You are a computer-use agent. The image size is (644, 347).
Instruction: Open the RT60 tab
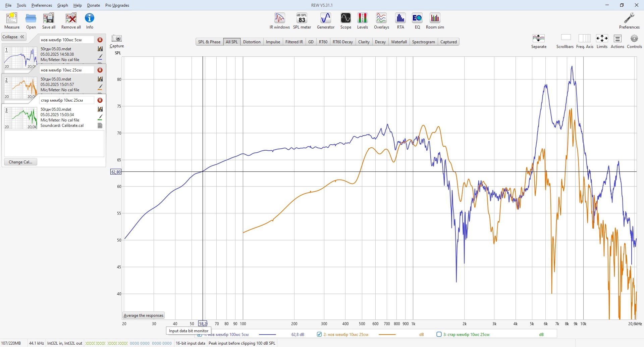323,42
